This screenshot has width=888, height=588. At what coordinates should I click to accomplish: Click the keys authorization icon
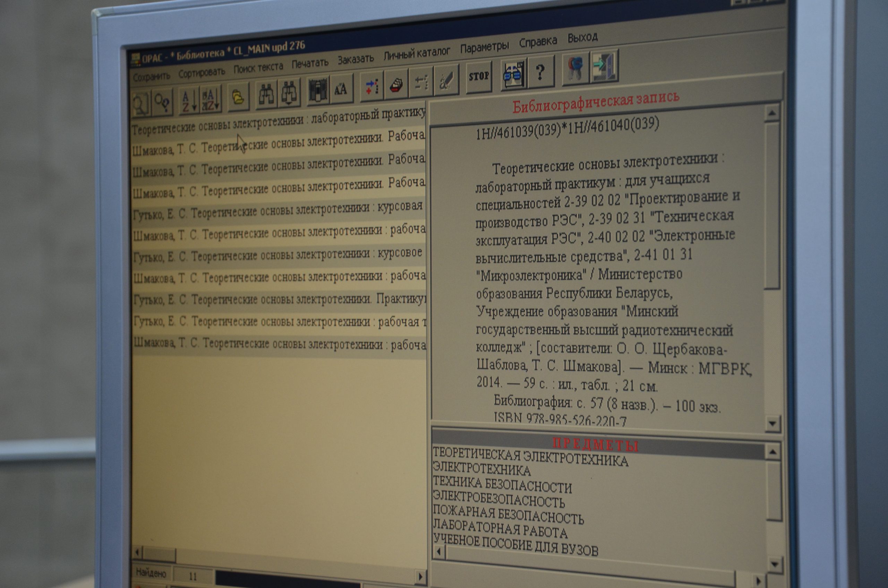point(575,69)
